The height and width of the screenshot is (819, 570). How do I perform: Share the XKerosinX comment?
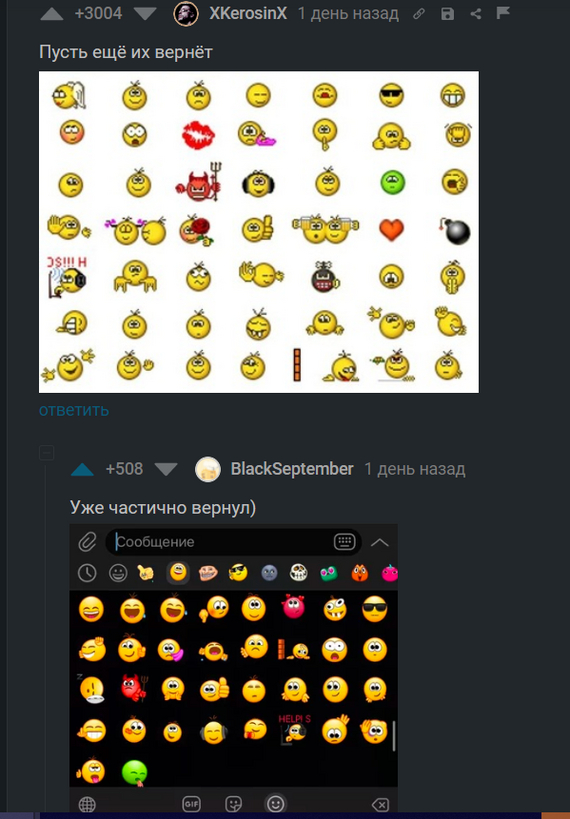point(475,14)
